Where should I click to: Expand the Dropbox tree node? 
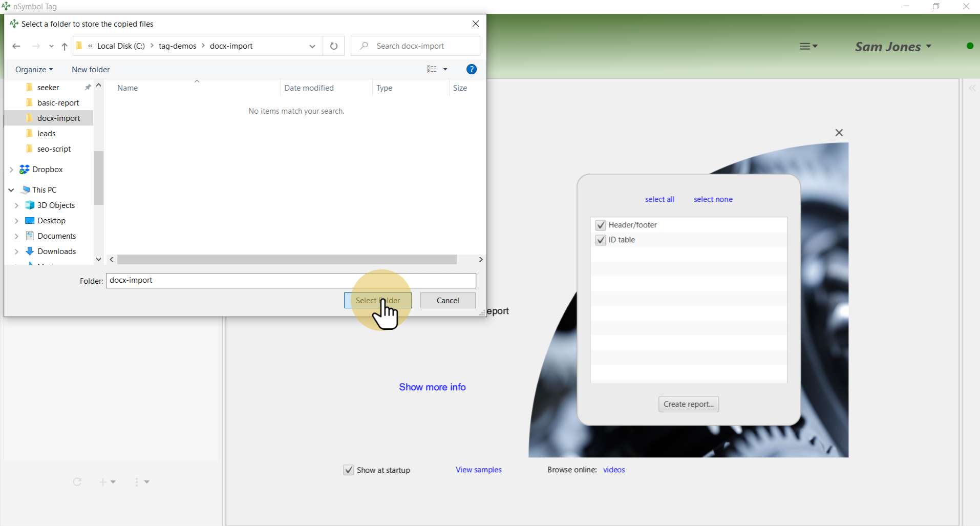[x=11, y=170]
